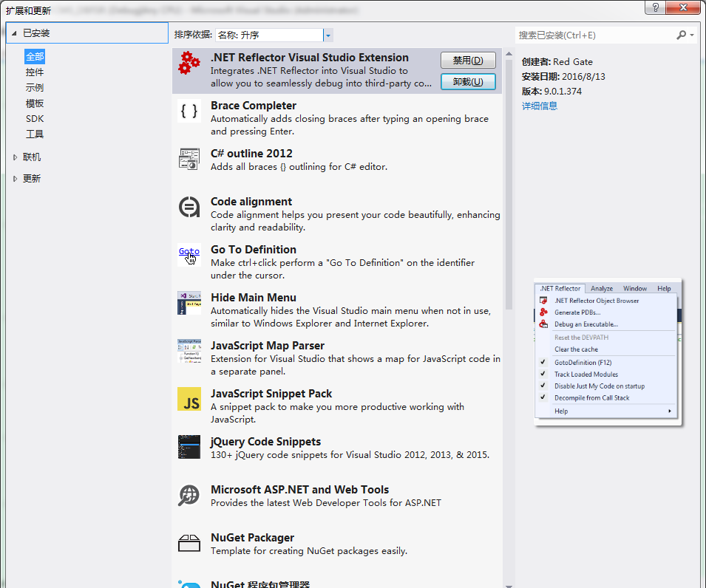
Task: Open the 排序依据 sort dropdown
Action: 328,35
